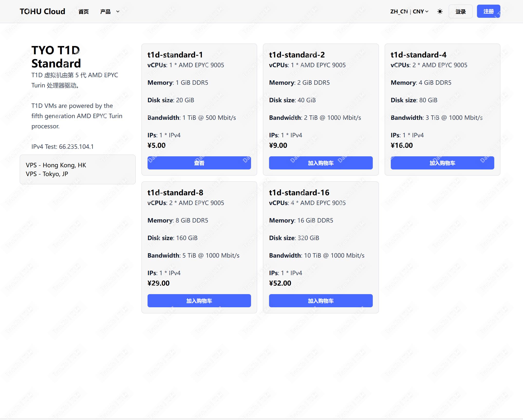Select VPS - Hong Kong, HK
Viewport: 523px width, 420px height.
(x=56, y=165)
